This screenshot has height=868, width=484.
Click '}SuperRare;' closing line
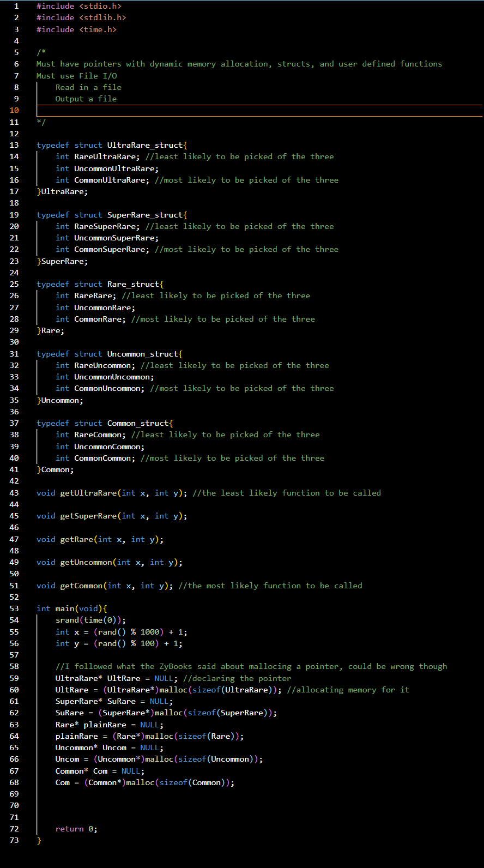62,261
